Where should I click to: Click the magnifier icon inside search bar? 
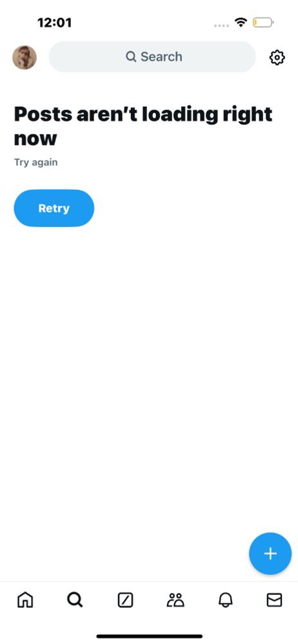[131, 57]
